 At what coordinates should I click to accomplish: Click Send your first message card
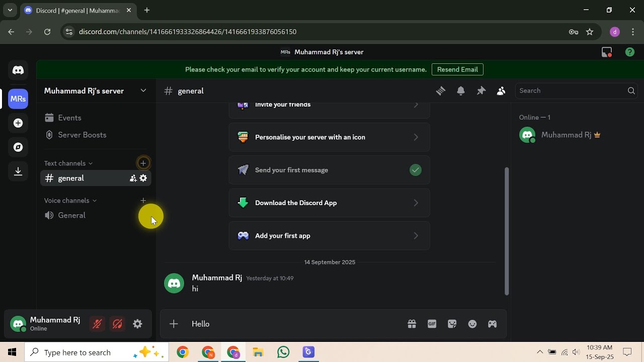[330, 170]
